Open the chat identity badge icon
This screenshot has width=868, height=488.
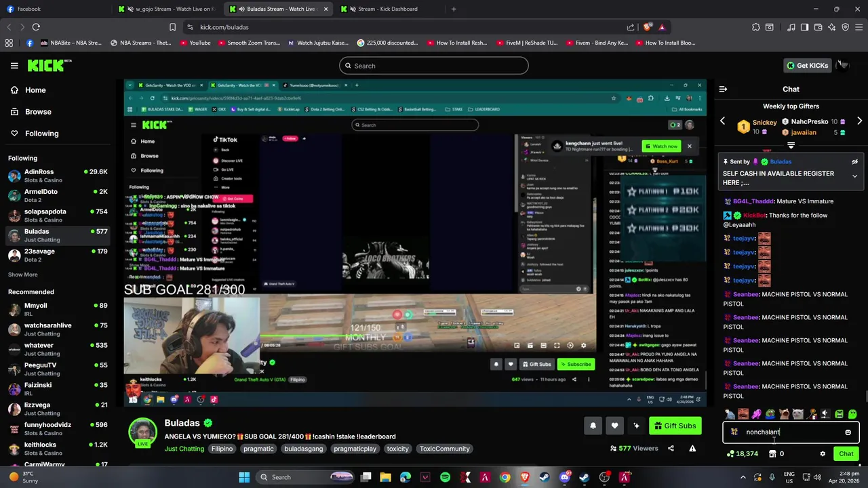pos(734,432)
